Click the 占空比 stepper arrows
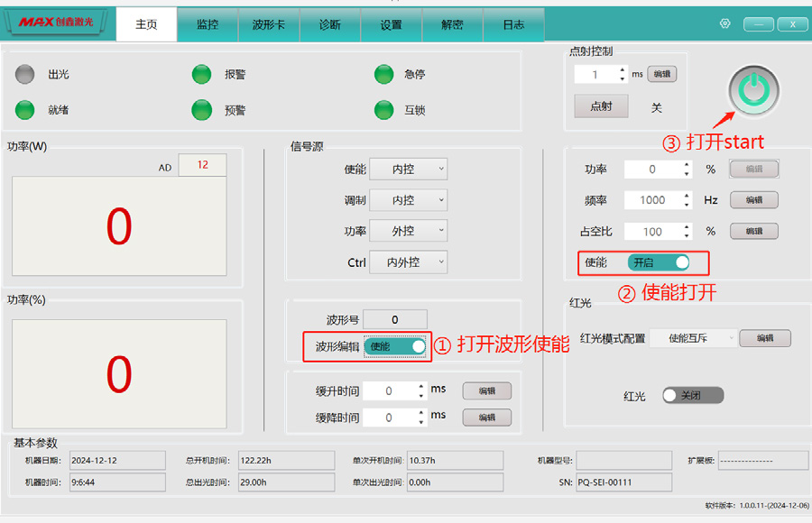Image resolution: width=812 pixels, height=523 pixels. (687, 231)
